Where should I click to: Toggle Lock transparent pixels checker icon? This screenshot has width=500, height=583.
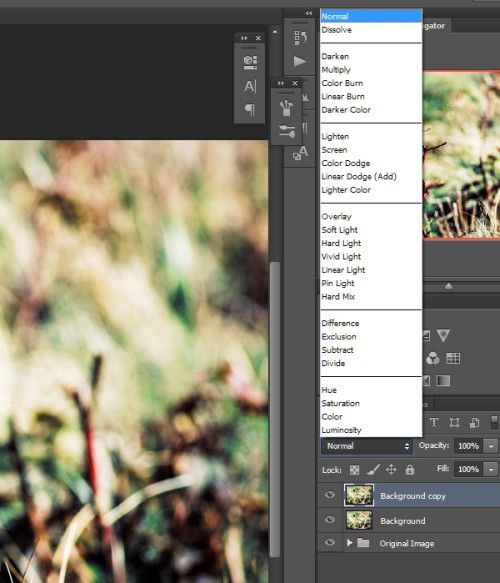pos(355,470)
